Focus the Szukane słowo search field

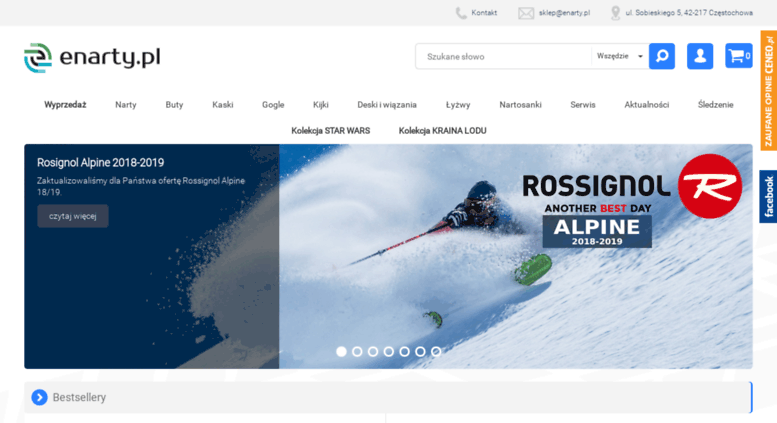503,56
